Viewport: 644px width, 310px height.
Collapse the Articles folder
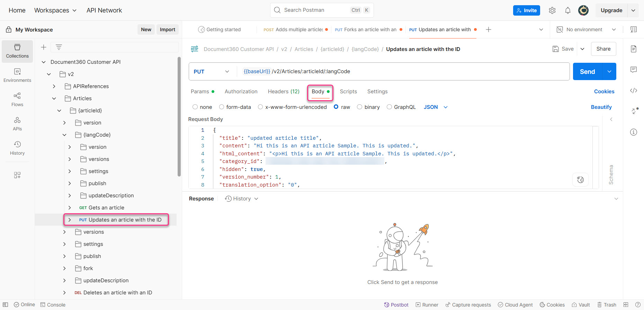click(54, 98)
